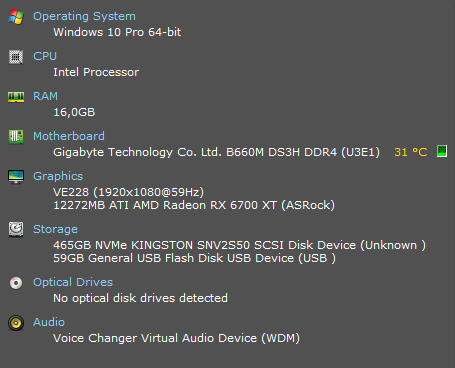Select the Audio speaker icon
The image size is (455, 368).
(x=16, y=323)
